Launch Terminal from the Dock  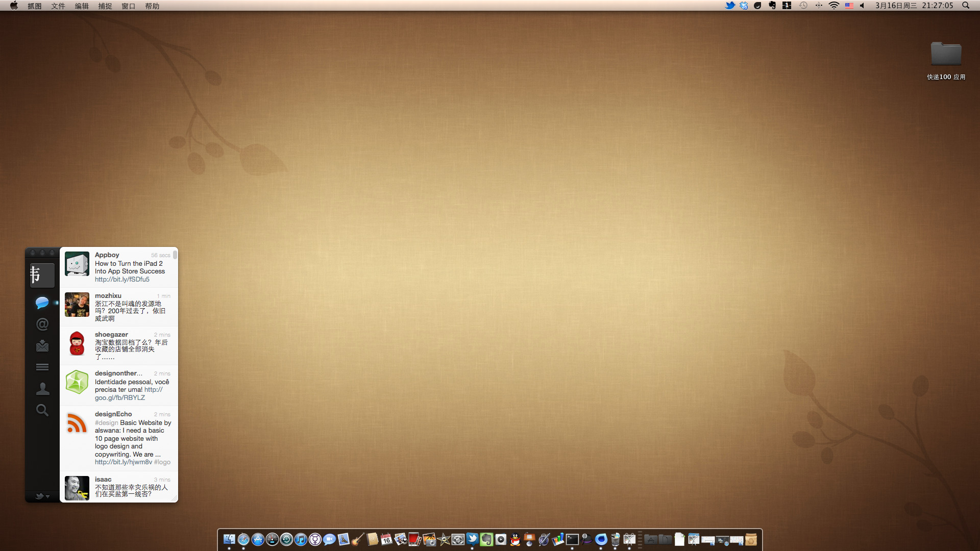coord(572,539)
